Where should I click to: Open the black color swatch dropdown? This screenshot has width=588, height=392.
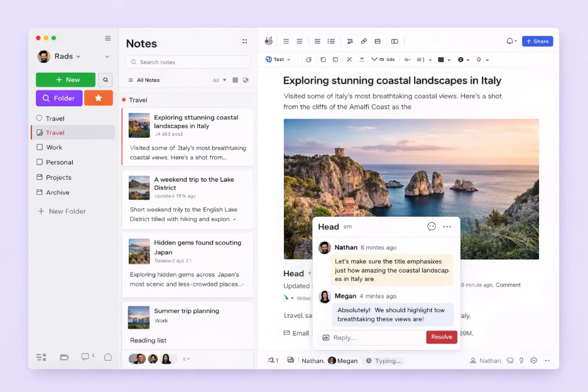pyautogui.click(x=444, y=60)
